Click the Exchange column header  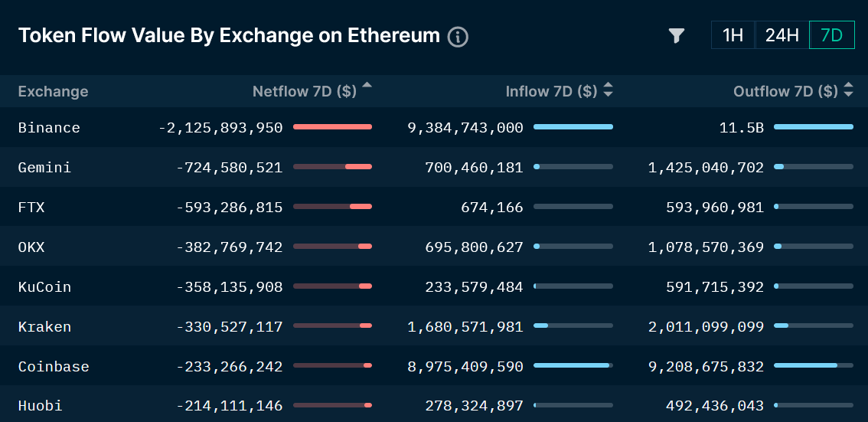53,91
